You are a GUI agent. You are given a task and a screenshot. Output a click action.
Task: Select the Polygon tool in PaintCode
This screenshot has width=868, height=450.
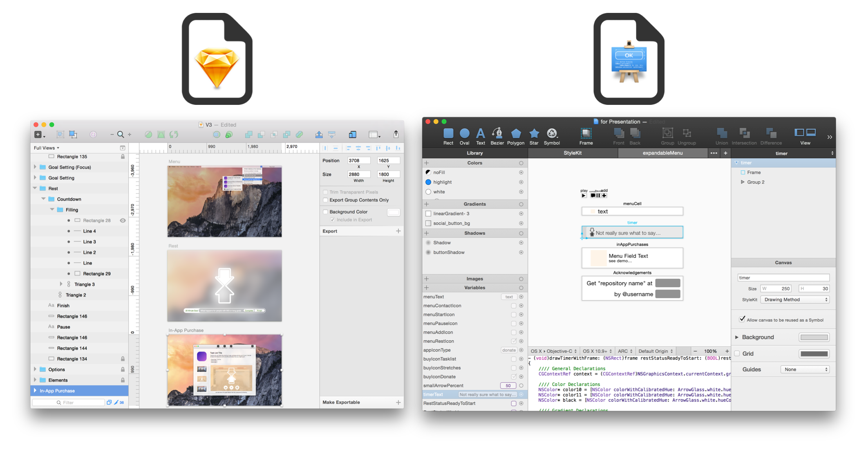pyautogui.click(x=516, y=137)
